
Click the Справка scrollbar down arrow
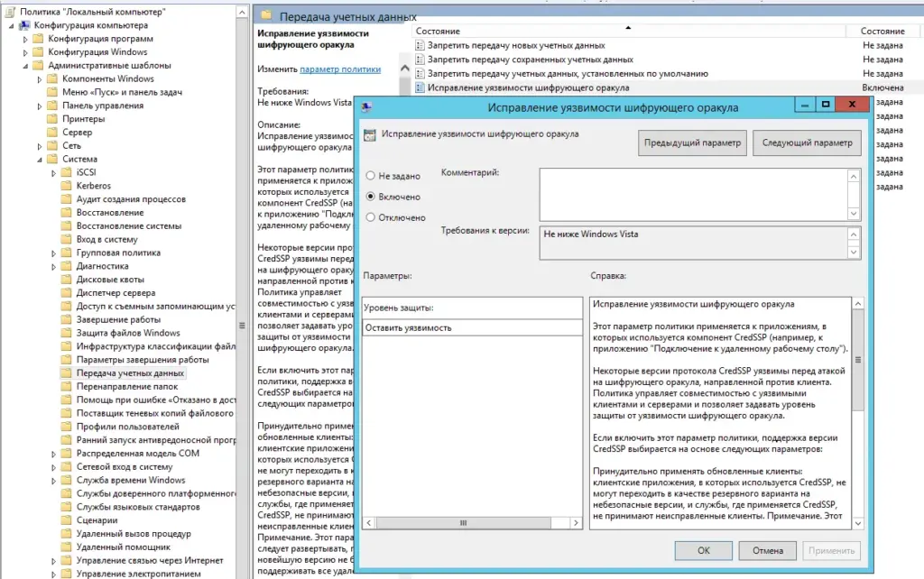[x=858, y=522]
